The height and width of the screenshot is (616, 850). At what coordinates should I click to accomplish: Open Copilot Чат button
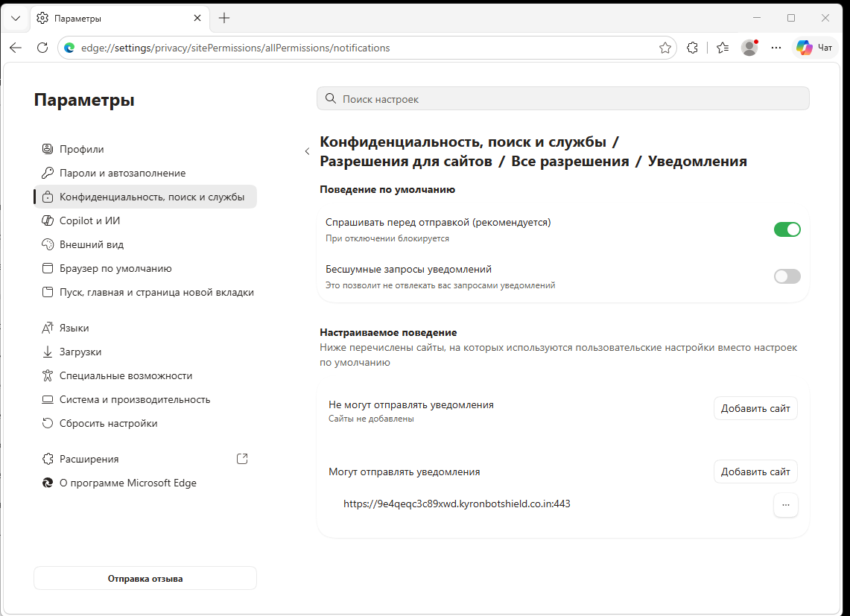(x=815, y=48)
